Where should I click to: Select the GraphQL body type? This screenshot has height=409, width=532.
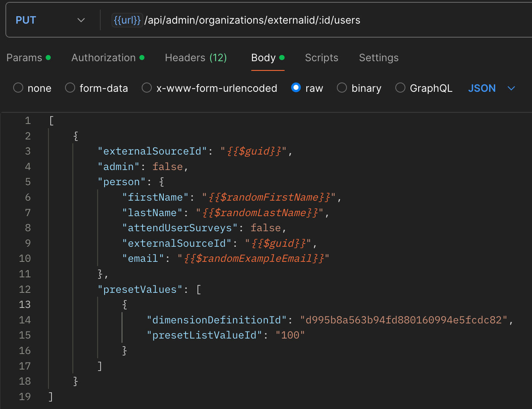(424, 88)
